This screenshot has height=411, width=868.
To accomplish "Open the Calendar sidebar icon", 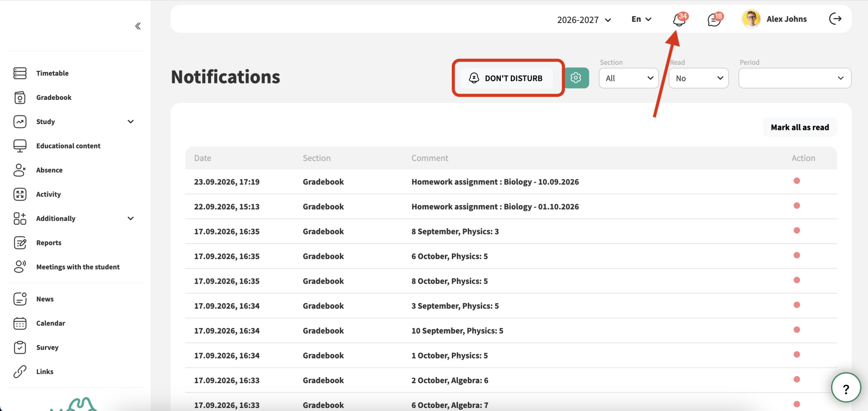I will (x=20, y=323).
